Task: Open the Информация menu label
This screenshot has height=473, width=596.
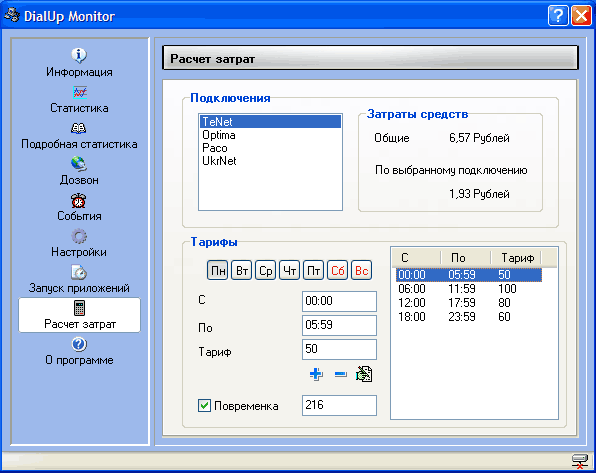Action: point(79,72)
